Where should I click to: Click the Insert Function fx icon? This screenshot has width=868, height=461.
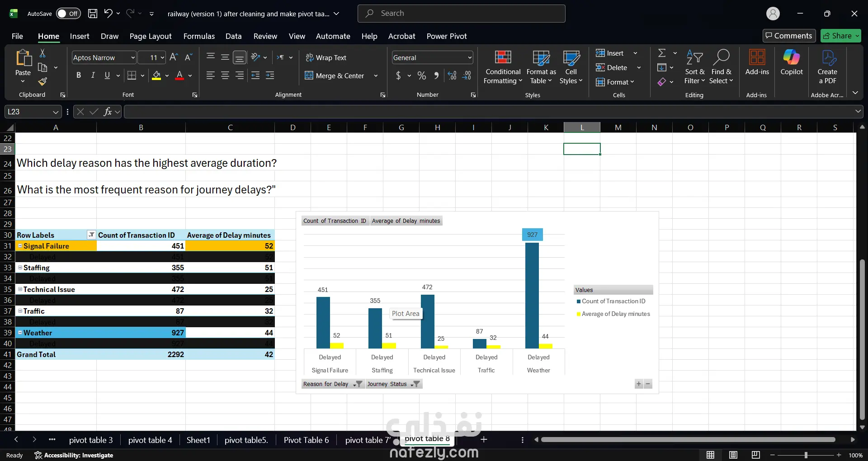108,112
